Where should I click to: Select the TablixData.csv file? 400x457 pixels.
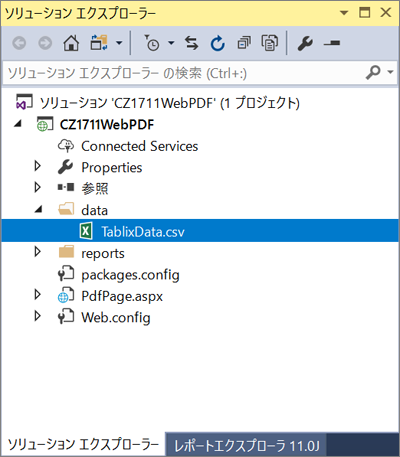143,232
